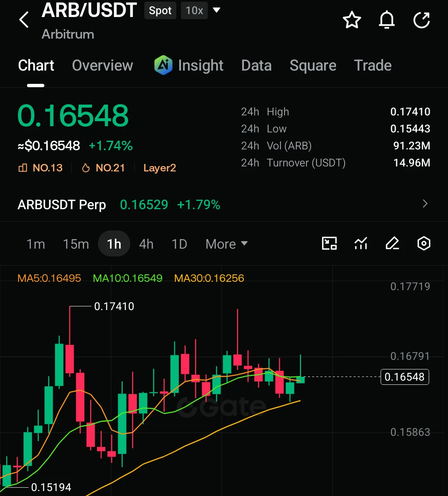Tap the 0.17410 high marker on chart

tap(114, 306)
